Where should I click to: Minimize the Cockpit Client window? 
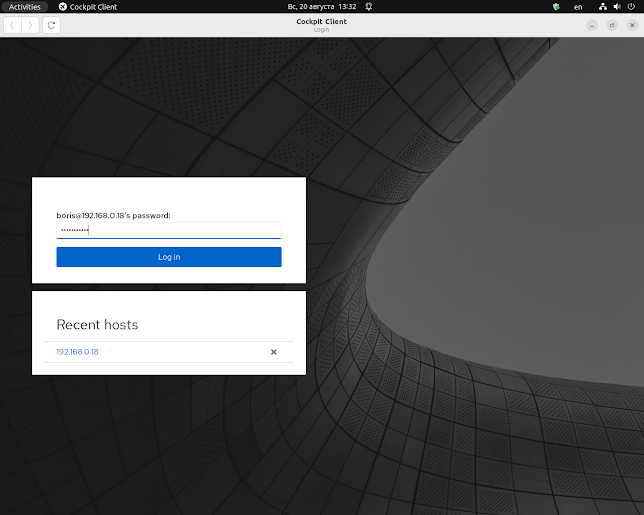coord(592,25)
